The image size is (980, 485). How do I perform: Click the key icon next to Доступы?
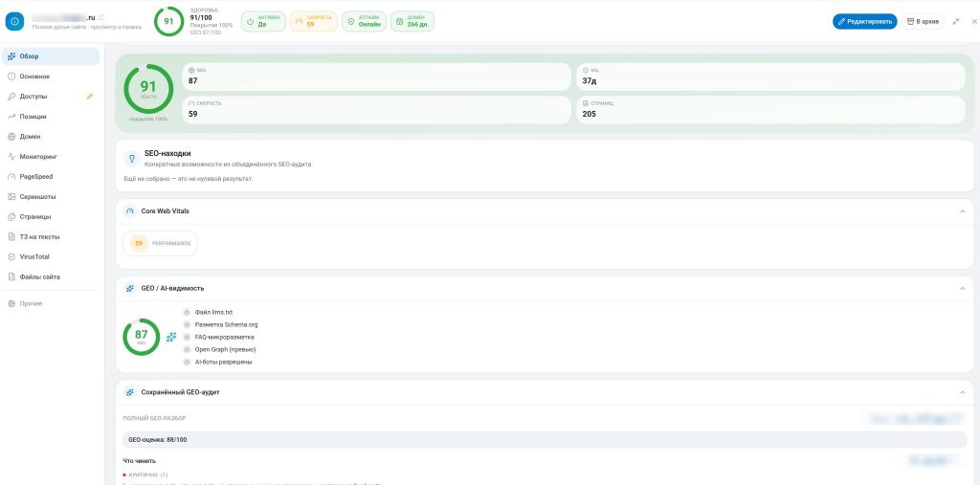90,97
